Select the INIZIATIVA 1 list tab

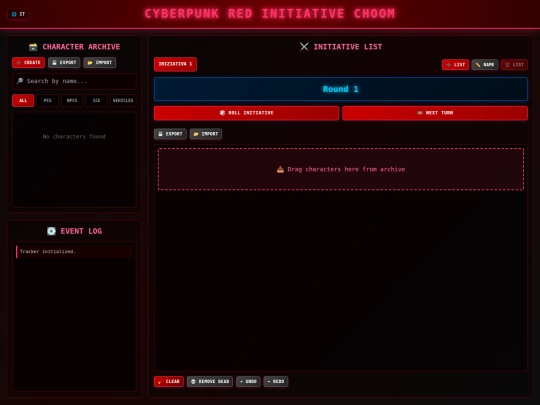[x=175, y=64]
